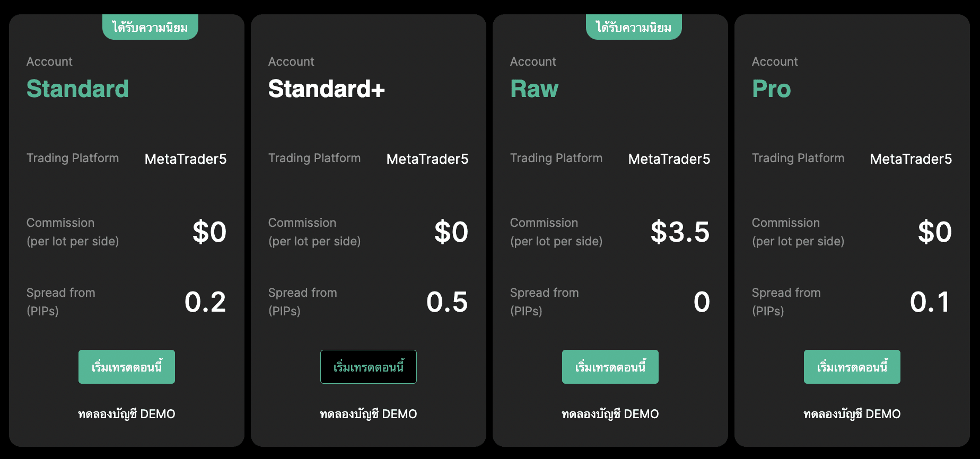Screen dimensions: 980x459
Task: Click start trading button on Pro card
Action: click(x=852, y=367)
